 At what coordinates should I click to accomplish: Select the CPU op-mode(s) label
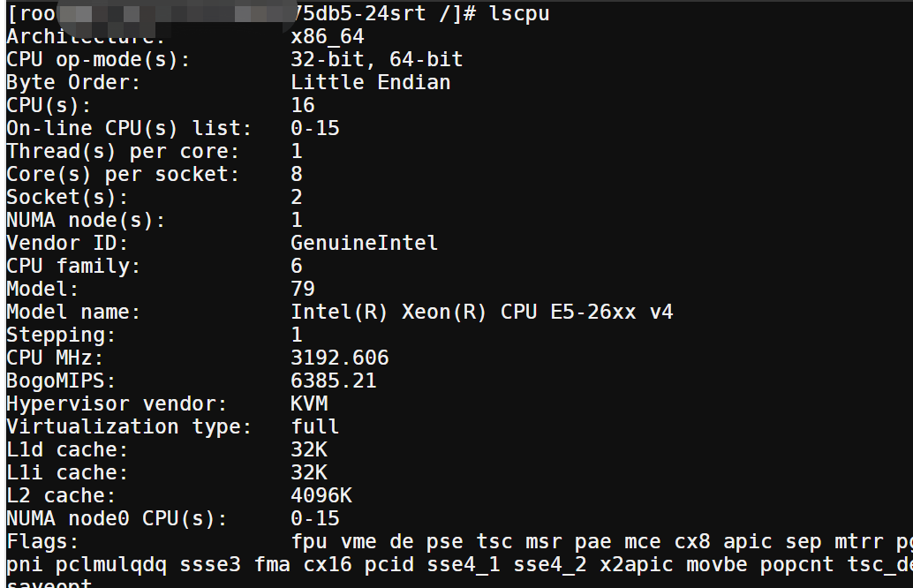point(98,59)
